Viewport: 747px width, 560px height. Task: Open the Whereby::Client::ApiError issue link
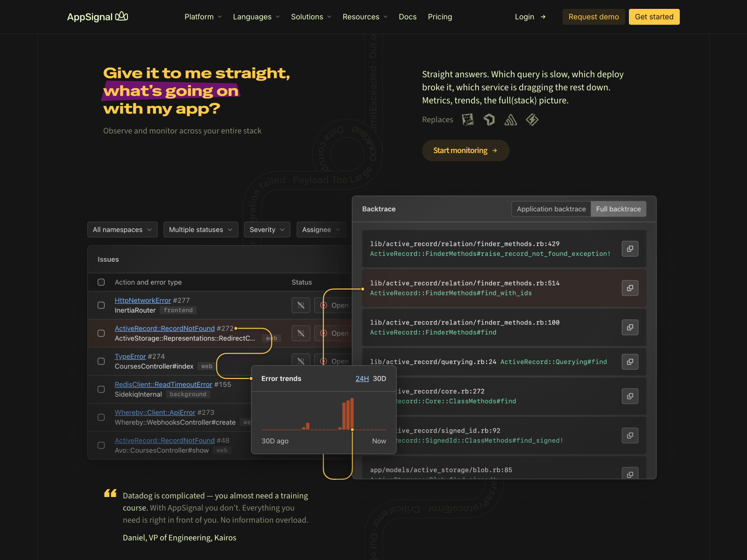click(155, 413)
